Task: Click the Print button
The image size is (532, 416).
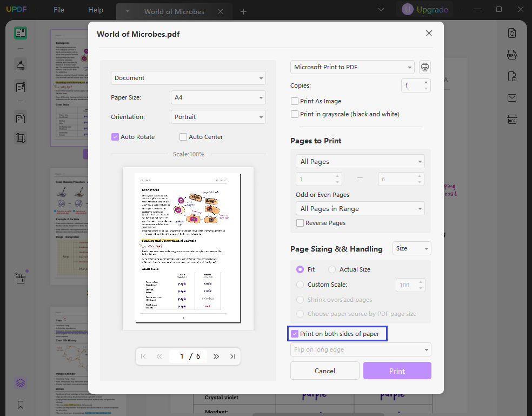Action: 397,371
